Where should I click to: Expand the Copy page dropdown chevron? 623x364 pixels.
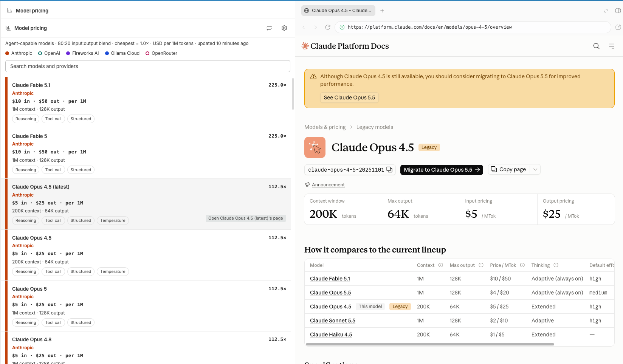click(x=535, y=169)
